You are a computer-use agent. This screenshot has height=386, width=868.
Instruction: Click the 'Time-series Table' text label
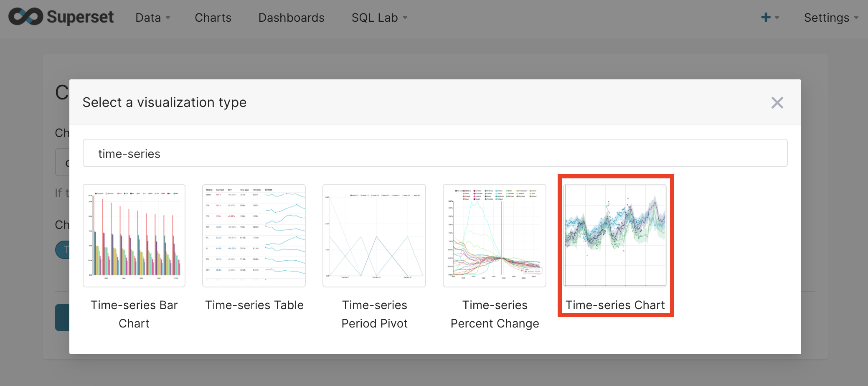pos(254,305)
